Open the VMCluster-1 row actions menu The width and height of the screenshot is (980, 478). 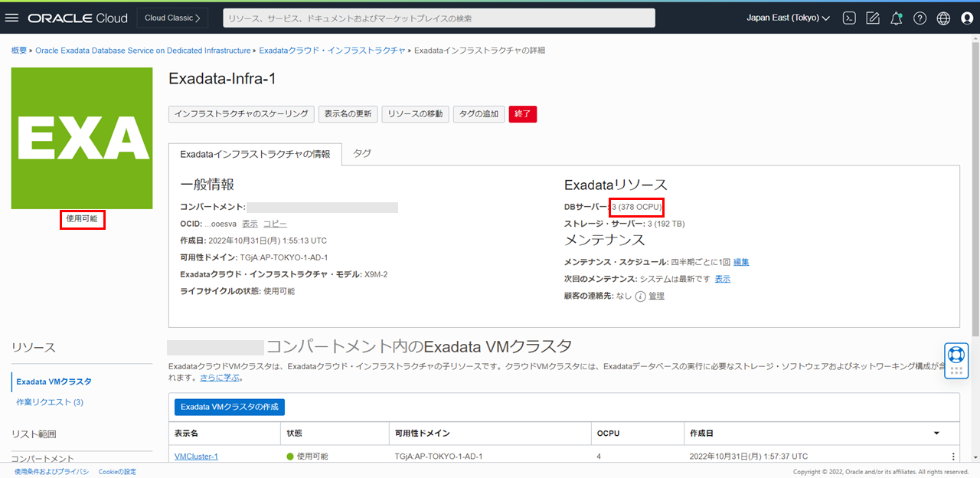pyautogui.click(x=953, y=457)
